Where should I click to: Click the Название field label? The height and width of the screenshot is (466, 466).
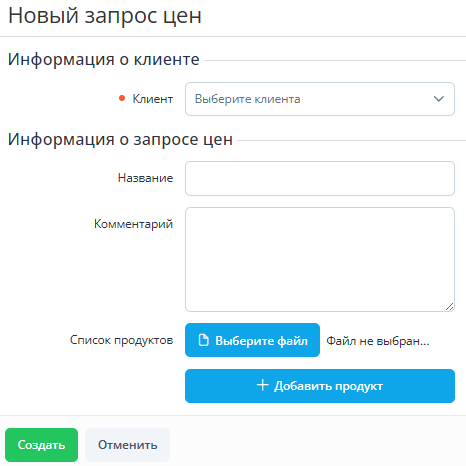click(145, 178)
